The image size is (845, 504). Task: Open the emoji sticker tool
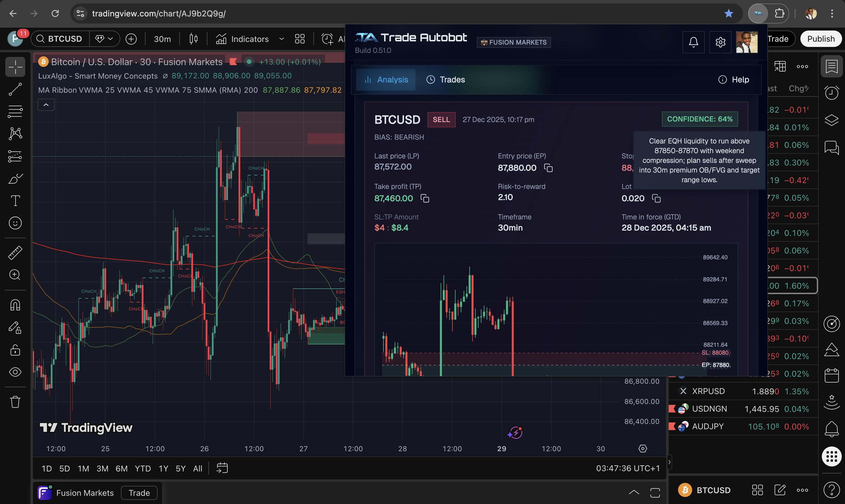tap(15, 223)
